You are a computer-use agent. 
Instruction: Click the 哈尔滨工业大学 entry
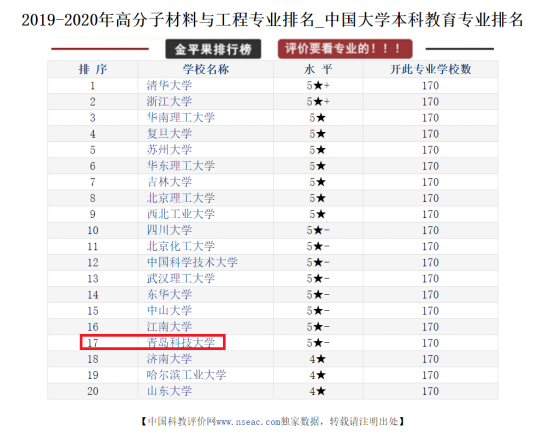(187, 375)
